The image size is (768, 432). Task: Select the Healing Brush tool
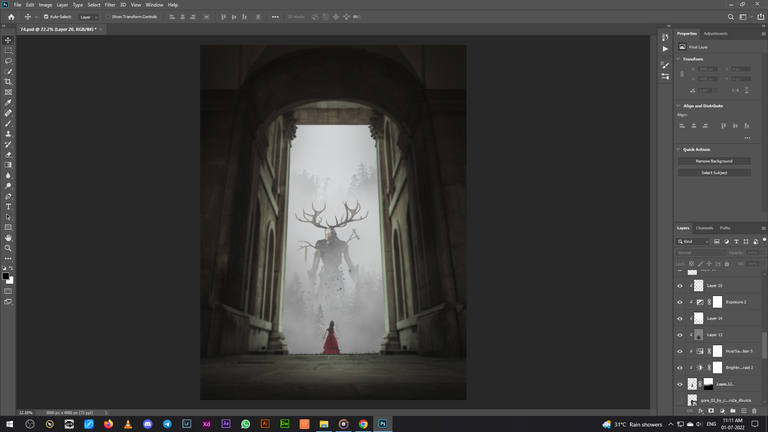pyautogui.click(x=8, y=113)
